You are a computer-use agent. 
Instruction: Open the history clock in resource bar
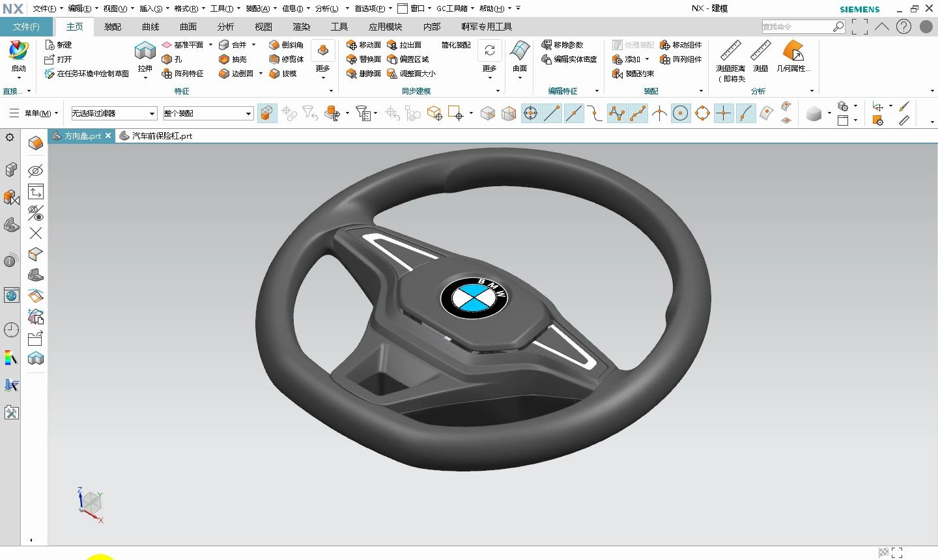pos(12,329)
